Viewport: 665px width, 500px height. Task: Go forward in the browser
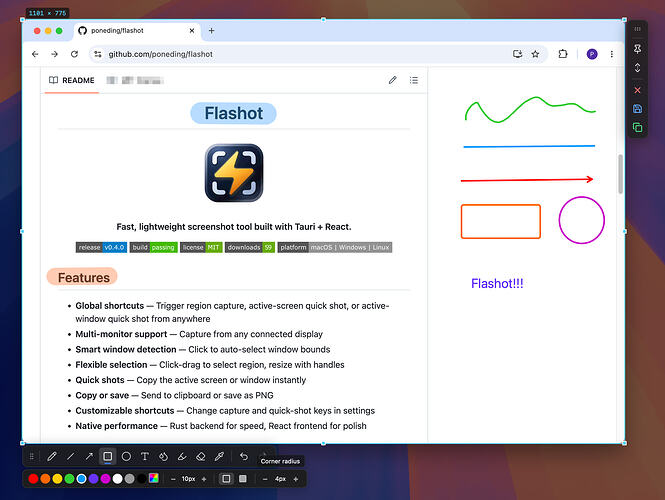[54, 54]
